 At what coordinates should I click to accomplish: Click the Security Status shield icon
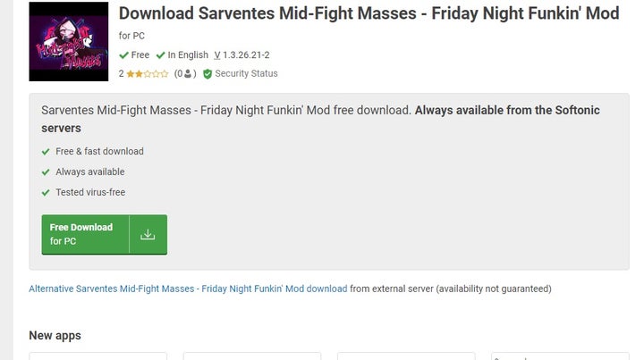[208, 74]
